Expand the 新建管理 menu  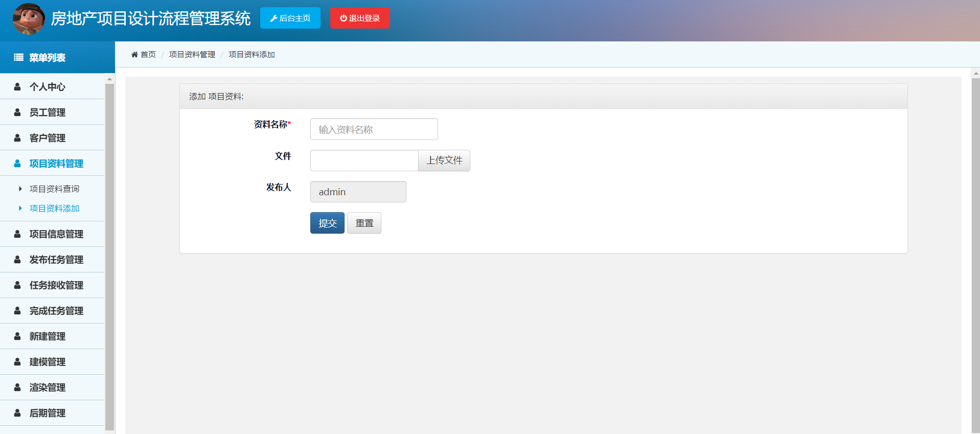point(52,336)
